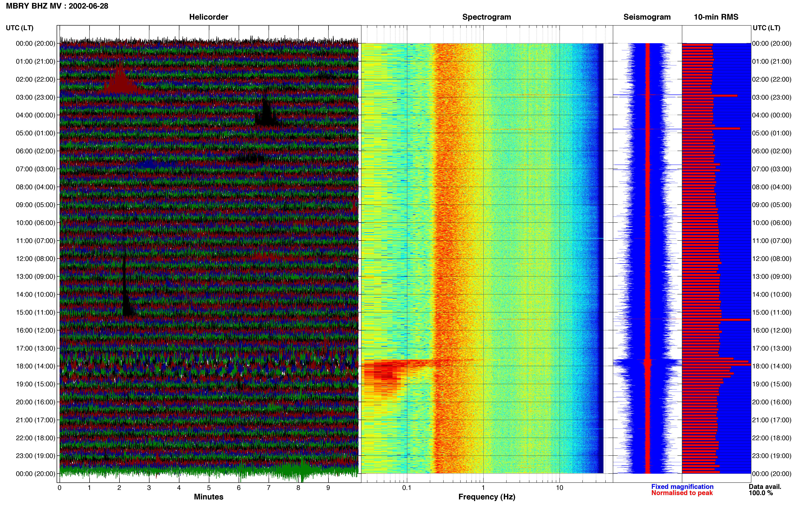Click the 'Normalised to peak' legend text

click(682, 493)
